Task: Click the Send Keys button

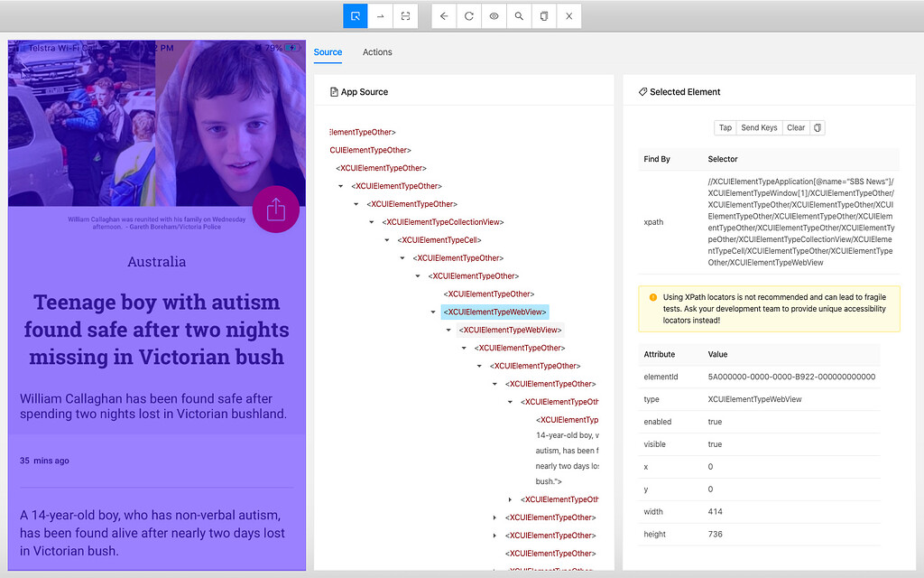Action: 758,127
